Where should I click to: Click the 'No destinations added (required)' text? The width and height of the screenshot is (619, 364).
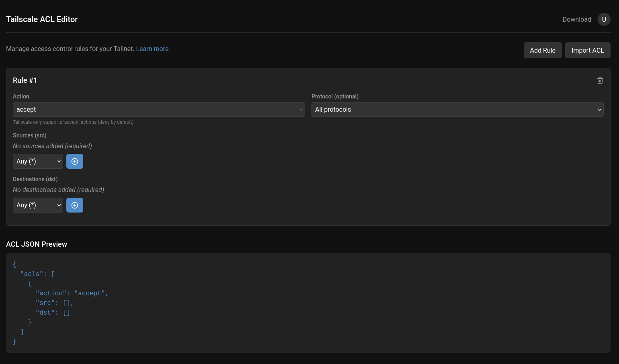pyautogui.click(x=58, y=190)
